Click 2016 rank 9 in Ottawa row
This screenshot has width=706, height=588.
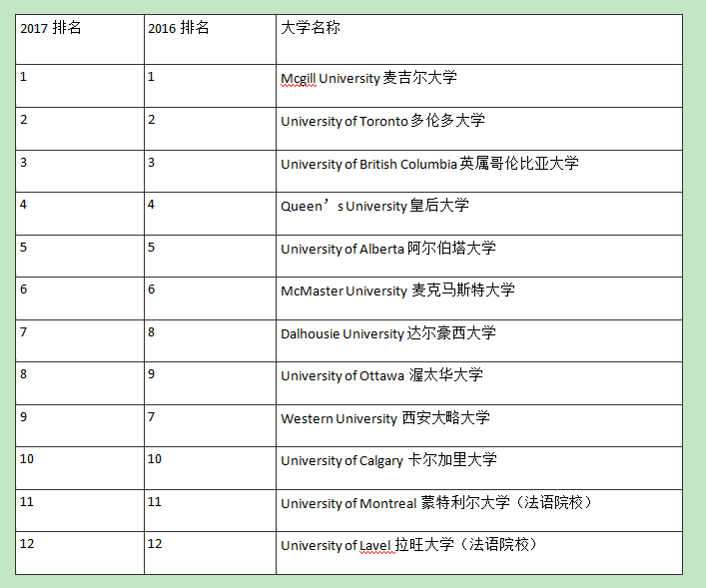point(152,373)
